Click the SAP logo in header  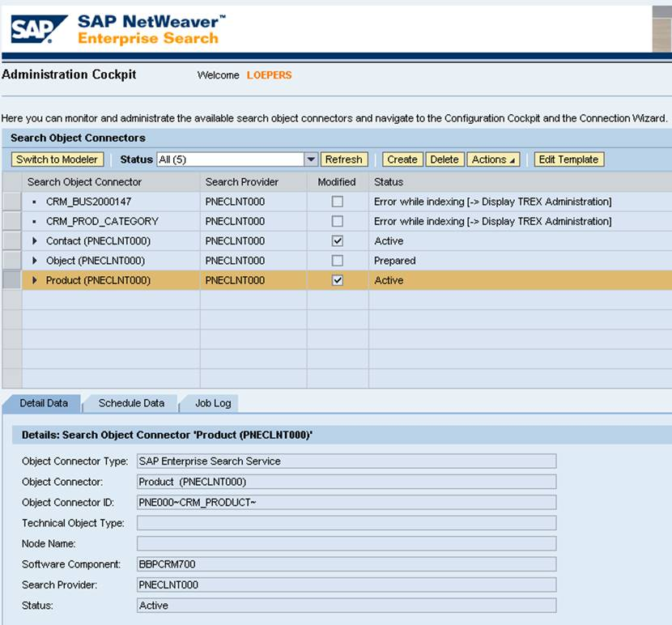[x=38, y=29]
